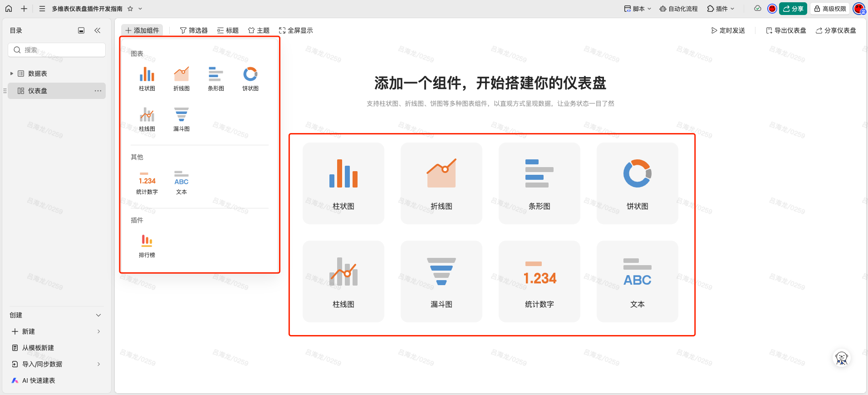This screenshot has width=868, height=395.
Task: Choose the pie chart card in main area
Action: [x=637, y=183]
